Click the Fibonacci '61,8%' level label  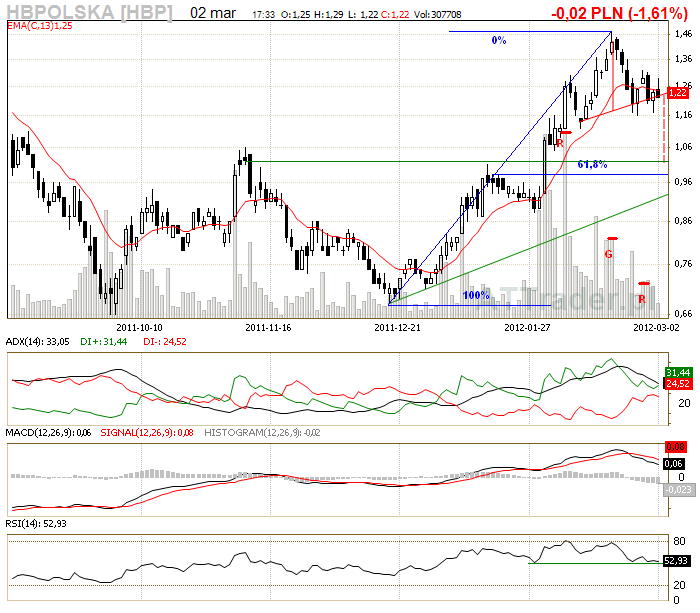click(592, 164)
